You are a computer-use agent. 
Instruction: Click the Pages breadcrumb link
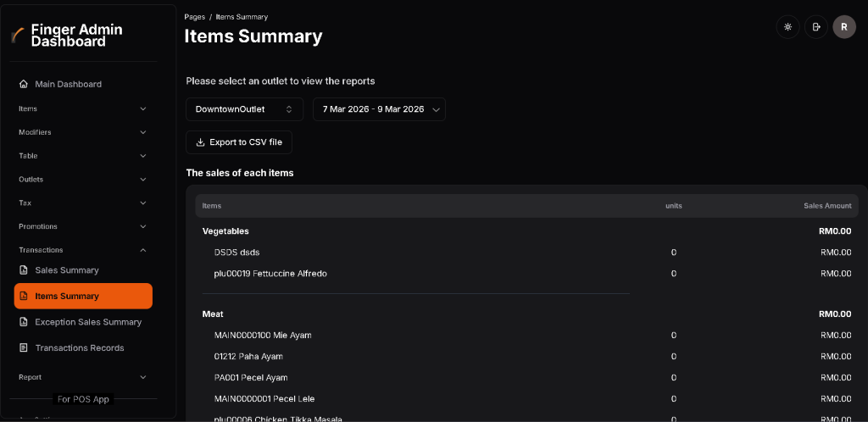194,17
